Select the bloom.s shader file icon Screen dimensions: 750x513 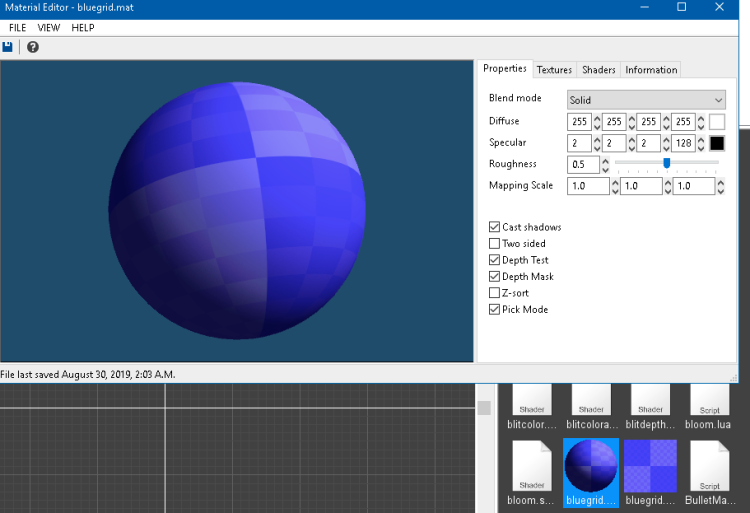pos(532,465)
